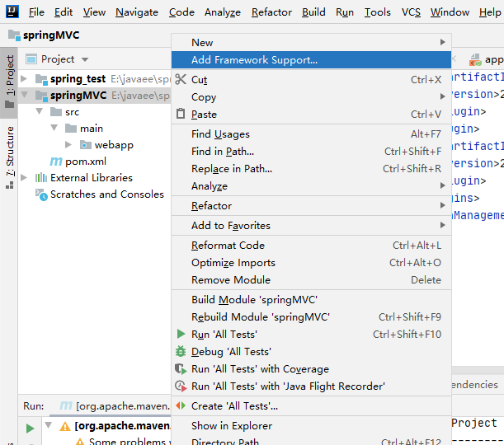Open the Window menu
The image size is (504, 445).
click(x=450, y=12)
